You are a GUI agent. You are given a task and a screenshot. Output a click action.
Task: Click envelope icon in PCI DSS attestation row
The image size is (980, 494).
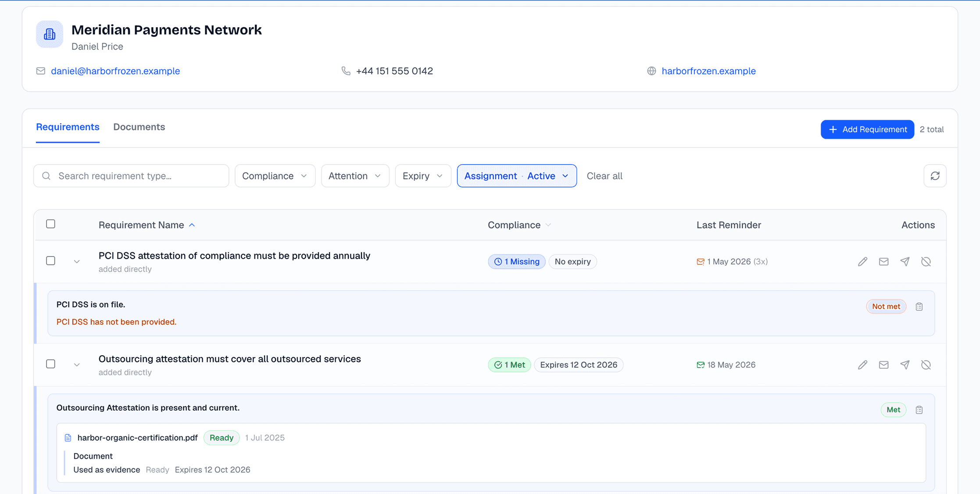[x=883, y=262]
